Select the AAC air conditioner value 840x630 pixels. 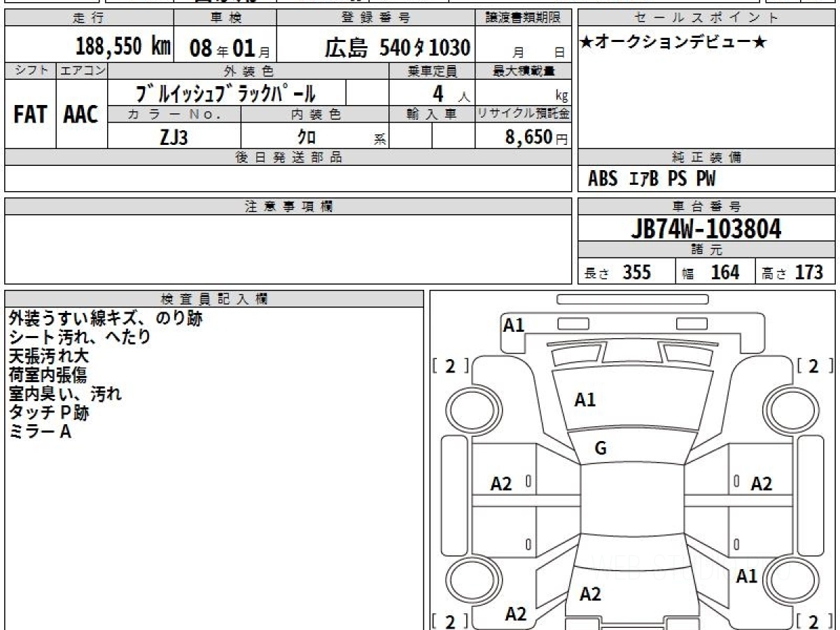coord(81,115)
